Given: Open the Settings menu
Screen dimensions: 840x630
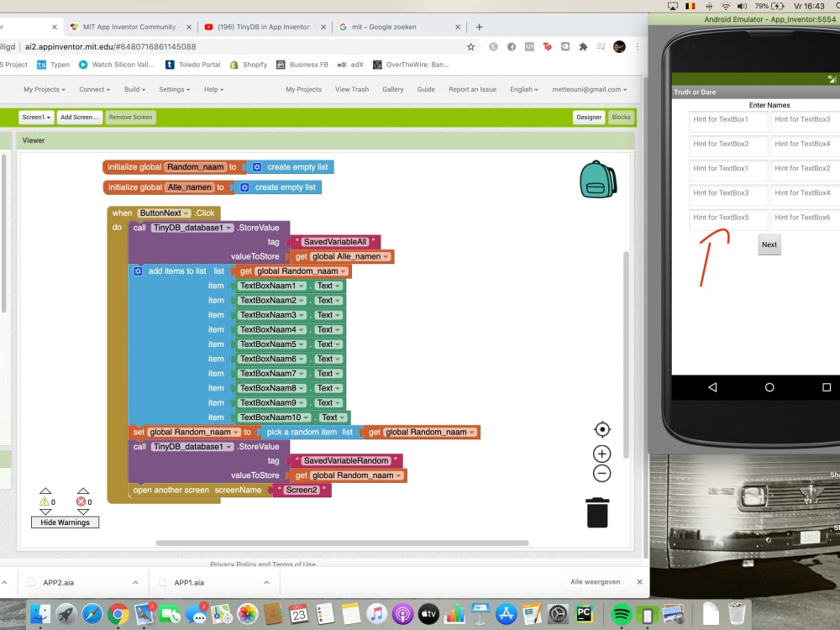Looking at the screenshot, I should click(174, 90).
